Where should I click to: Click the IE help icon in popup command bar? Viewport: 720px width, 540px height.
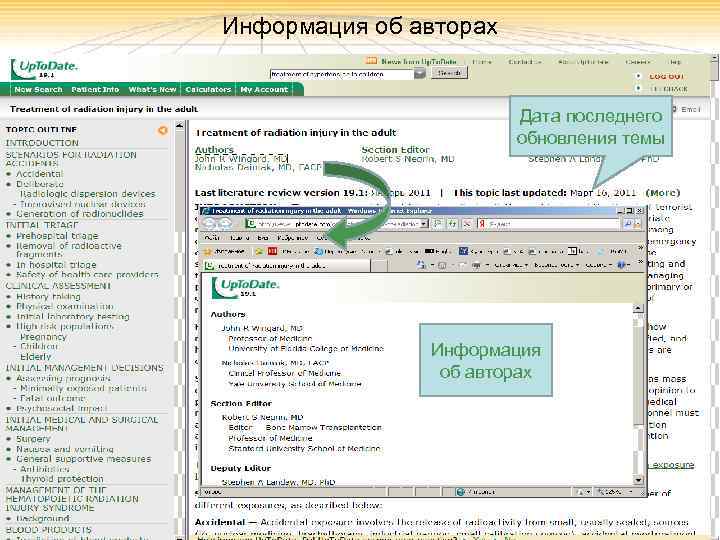[621, 265]
